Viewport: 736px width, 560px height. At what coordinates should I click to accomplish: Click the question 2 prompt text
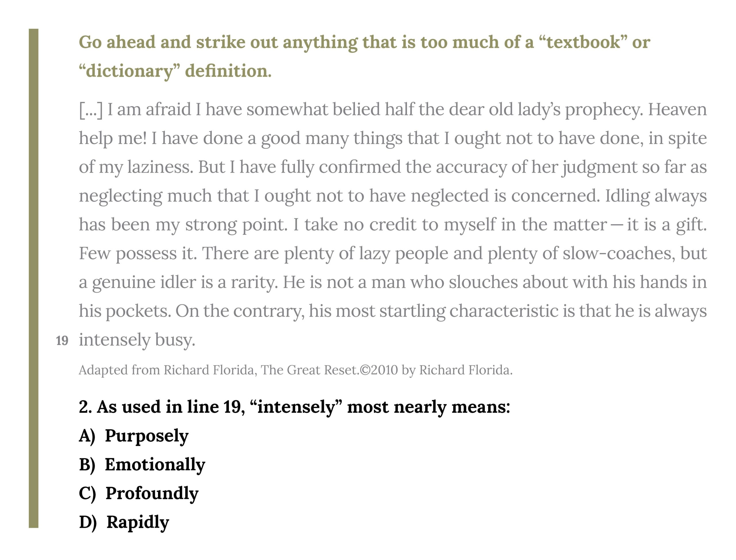coord(294,407)
